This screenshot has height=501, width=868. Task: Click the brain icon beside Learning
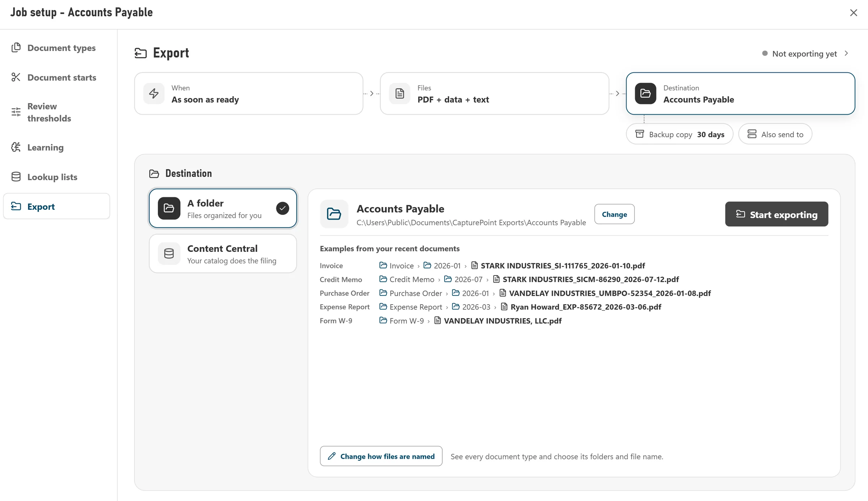tap(16, 147)
